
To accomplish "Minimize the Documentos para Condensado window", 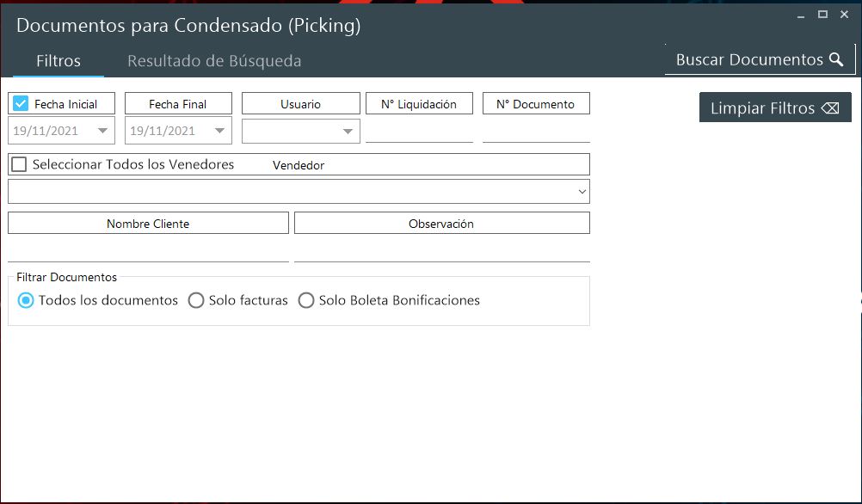I will click(802, 15).
